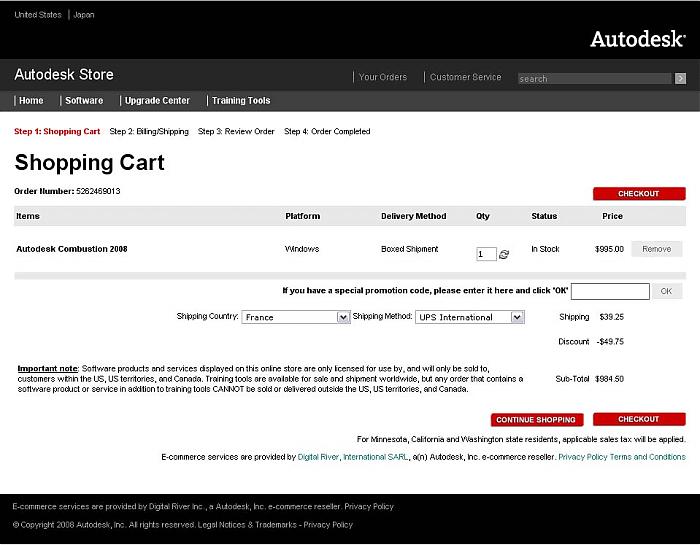Click the Sub-Total $984.50 value

(x=609, y=379)
